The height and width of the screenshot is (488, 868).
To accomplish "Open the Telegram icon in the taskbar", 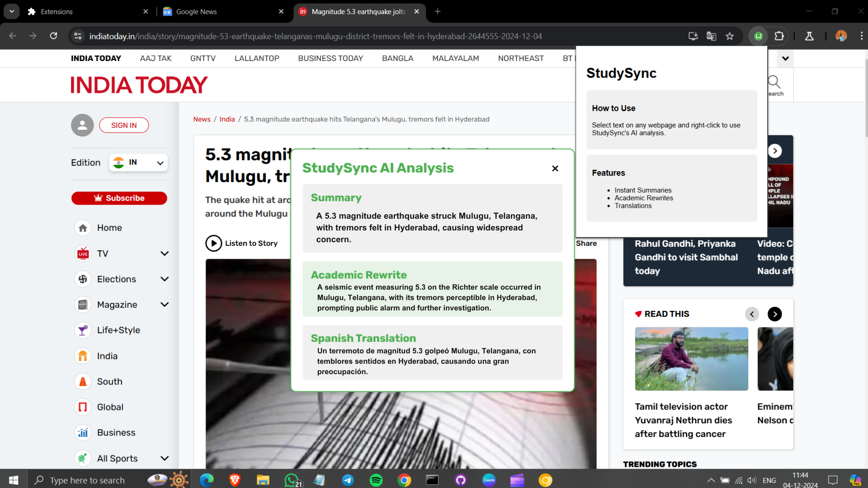I will click(348, 480).
